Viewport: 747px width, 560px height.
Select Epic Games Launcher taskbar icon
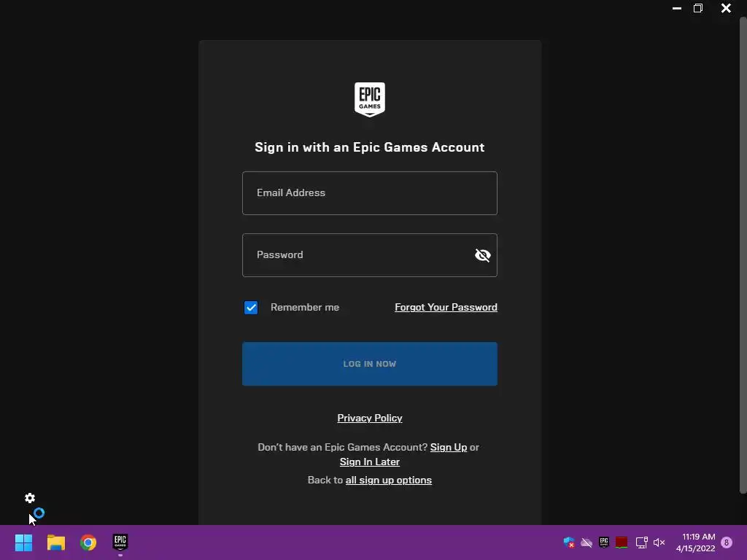tap(120, 542)
